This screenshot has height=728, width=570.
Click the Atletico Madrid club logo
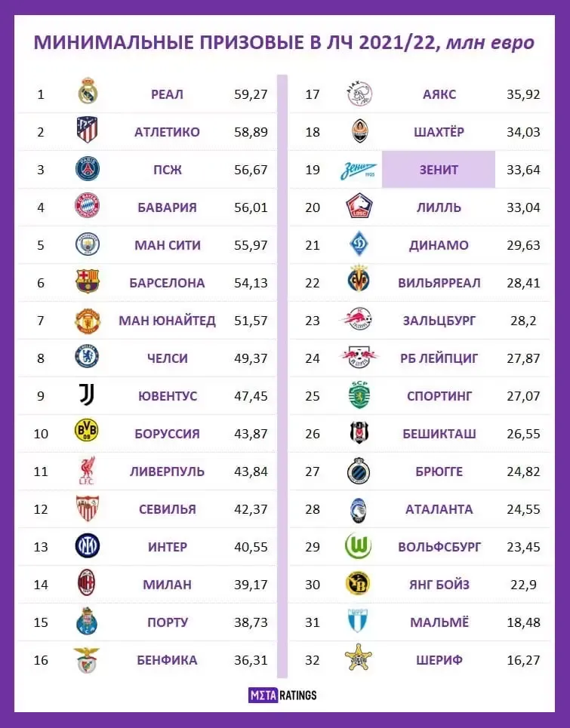tap(88, 132)
